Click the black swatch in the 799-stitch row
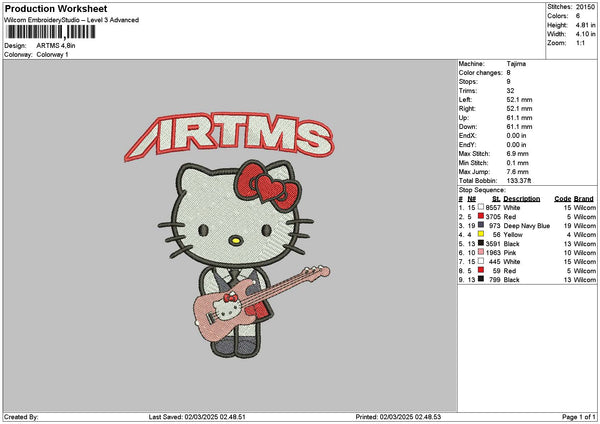The image size is (600, 424). (481, 279)
